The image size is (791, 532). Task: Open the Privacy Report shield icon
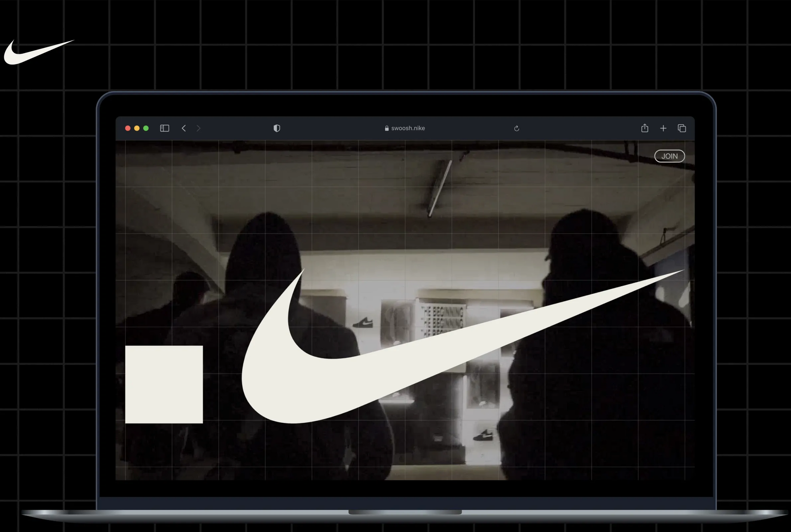click(x=276, y=128)
